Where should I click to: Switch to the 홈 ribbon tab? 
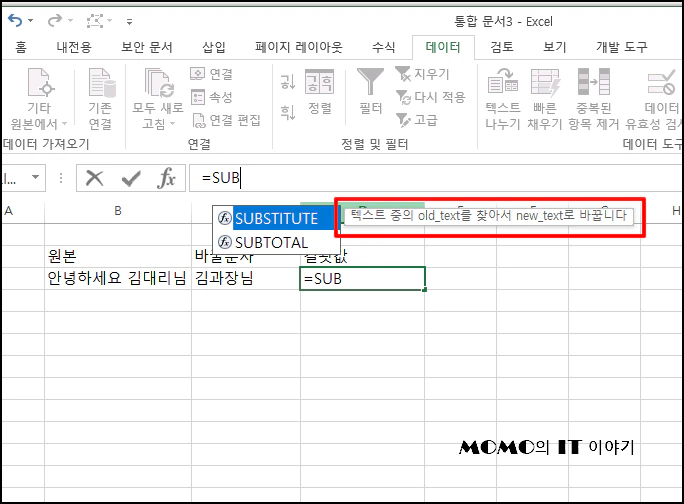(x=21, y=47)
